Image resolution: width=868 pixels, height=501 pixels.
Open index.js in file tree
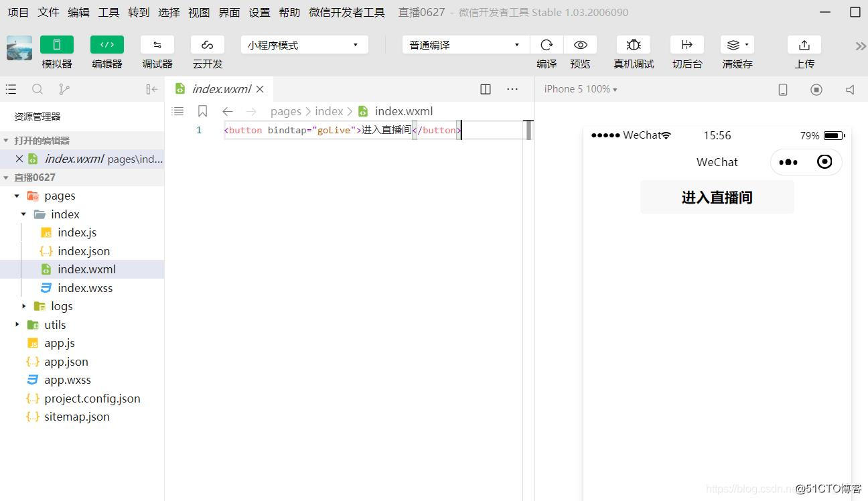77,232
